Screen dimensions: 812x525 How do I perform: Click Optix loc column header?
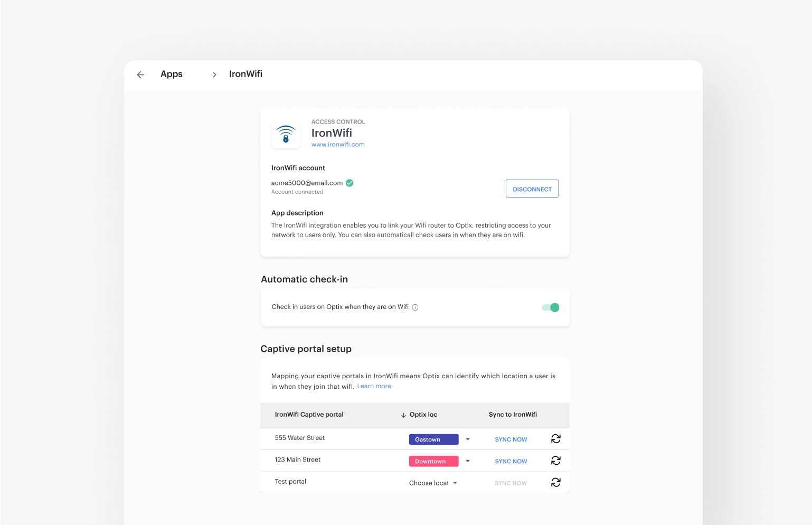[x=423, y=415]
